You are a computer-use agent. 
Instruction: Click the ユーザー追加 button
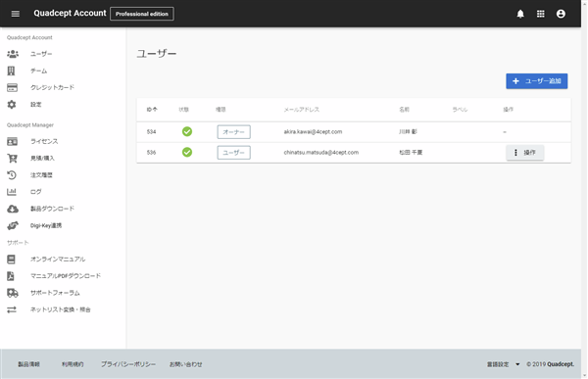[537, 81]
